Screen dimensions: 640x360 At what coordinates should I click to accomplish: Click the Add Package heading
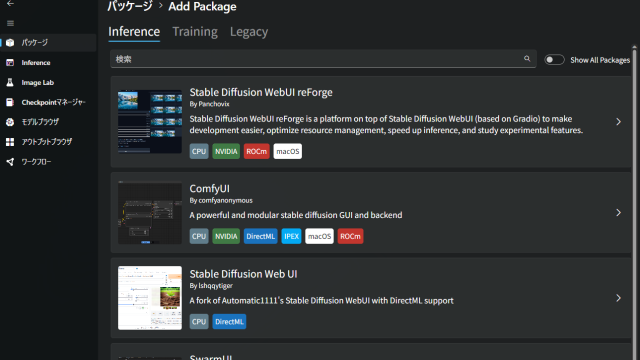click(x=202, y=6)
